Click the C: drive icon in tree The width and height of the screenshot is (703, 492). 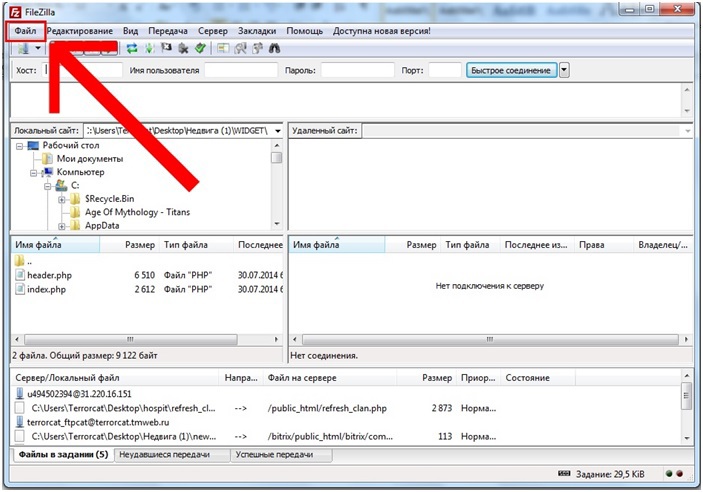click(61, 185)
